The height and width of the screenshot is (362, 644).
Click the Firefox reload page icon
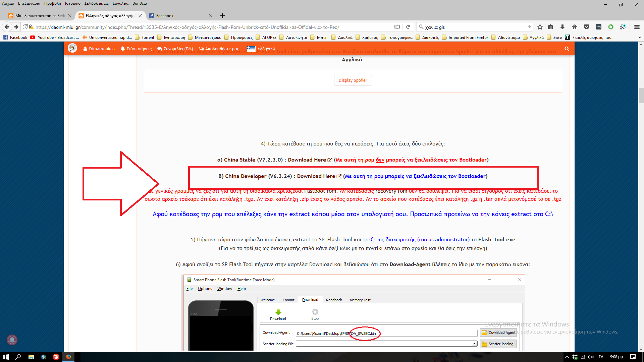pos(408,27)
